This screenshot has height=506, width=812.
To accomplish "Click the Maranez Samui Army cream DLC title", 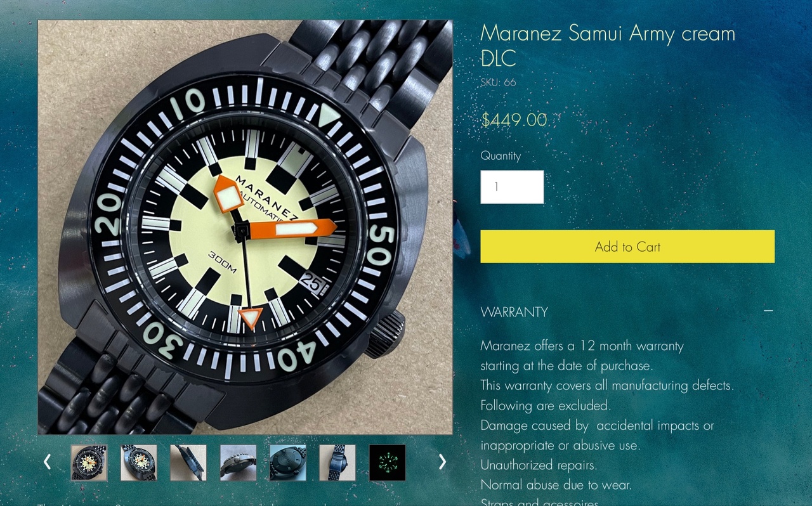I will [608, 45].
